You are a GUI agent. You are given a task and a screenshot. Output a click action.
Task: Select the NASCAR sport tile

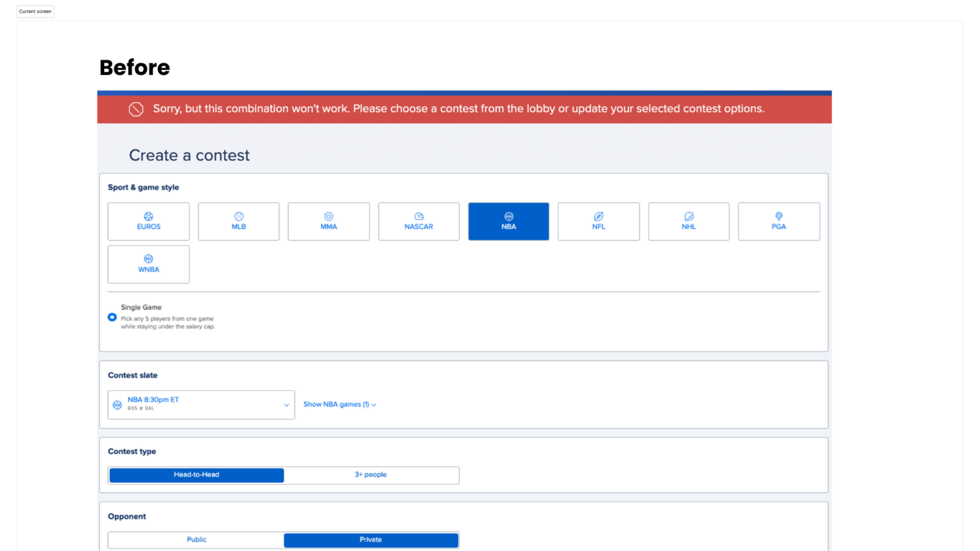coord(419,221)
